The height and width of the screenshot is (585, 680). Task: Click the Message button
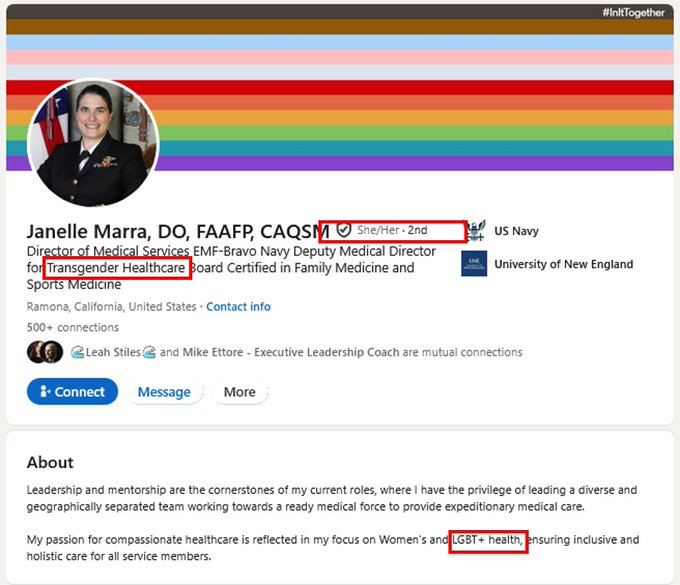tap(164, 392)
